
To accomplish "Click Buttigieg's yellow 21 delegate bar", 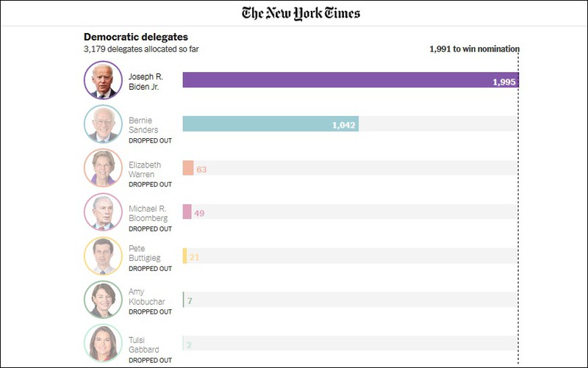I will (x=184, y=256).
